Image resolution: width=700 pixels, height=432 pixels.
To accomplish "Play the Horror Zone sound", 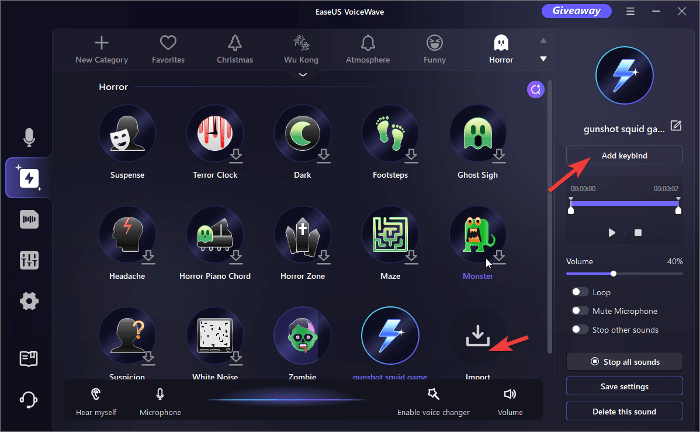I will 303,234.
